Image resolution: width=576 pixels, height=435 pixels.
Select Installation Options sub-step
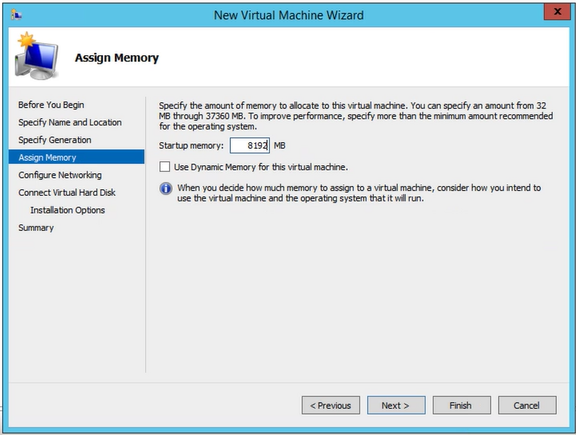68,210
